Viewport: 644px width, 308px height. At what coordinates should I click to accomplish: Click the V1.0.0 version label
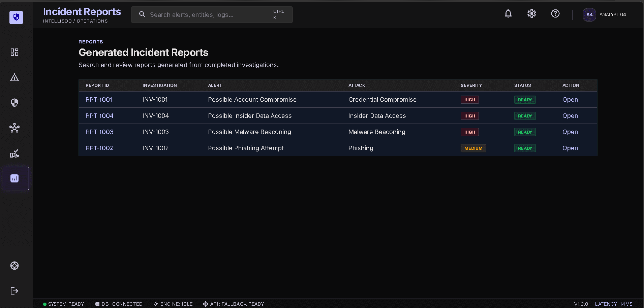[x=581, y=304]
